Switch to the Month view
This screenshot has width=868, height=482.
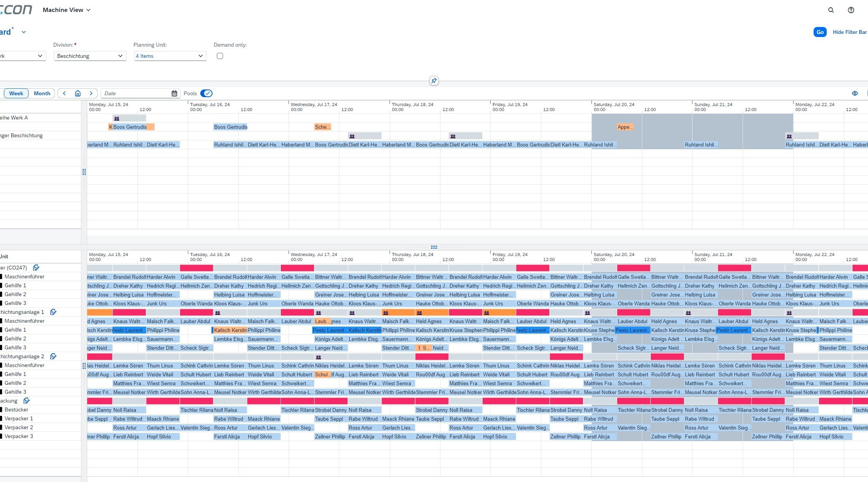tap(42, 93)
